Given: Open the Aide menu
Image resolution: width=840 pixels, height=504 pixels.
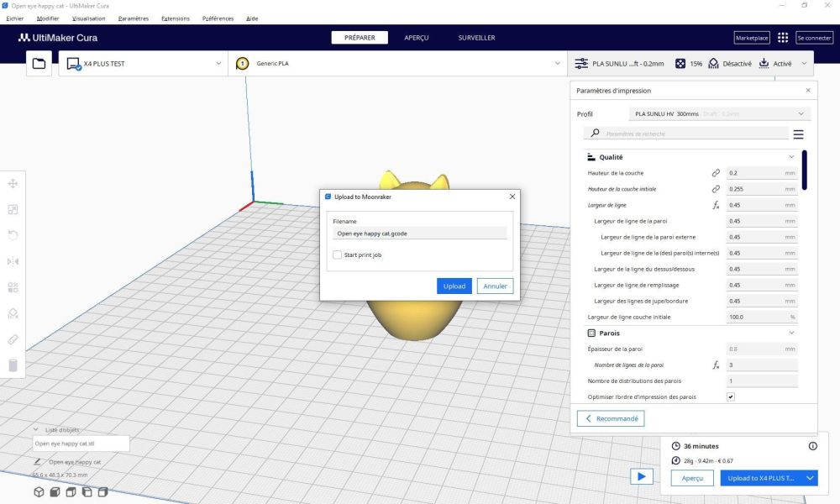Looking at the screenshot, I should pos(252,18).
